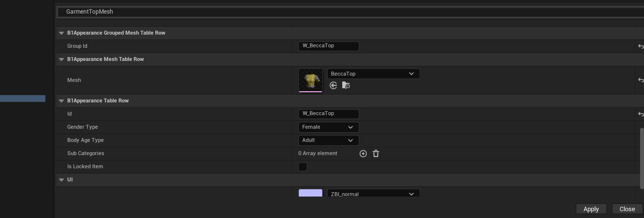Open the Body Age Type dropdown

(329, 140)
